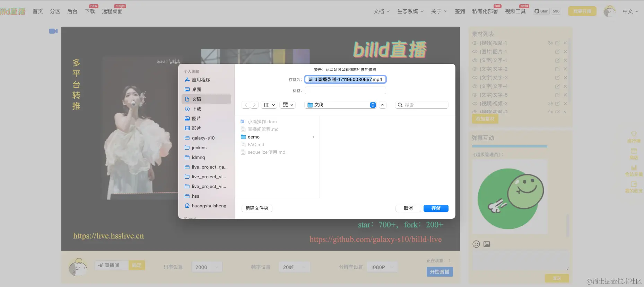Viewport: 644px width, 287px height.
Task: Edit the (视频)视频-1 material
Action: (557, 43)
